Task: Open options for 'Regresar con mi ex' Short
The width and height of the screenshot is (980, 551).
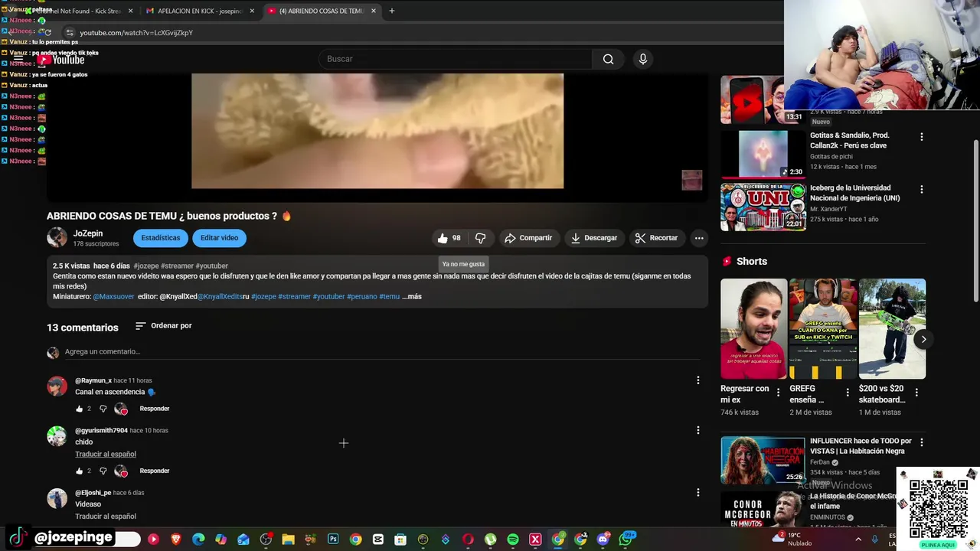Action: (778, 393)
